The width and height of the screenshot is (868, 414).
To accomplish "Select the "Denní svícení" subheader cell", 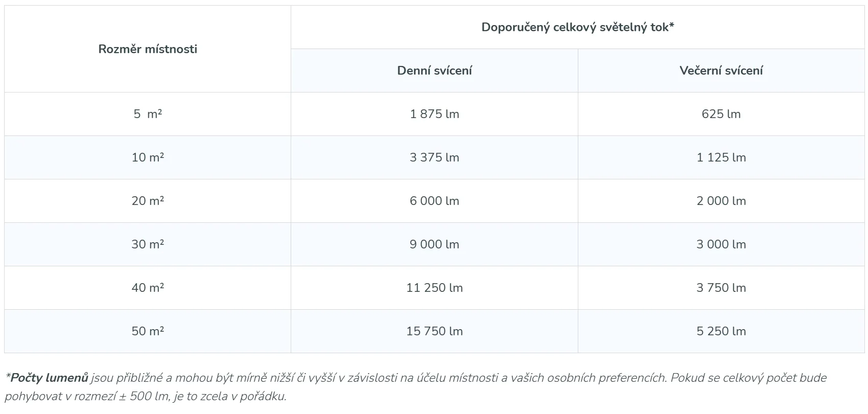I will [434, 71].
